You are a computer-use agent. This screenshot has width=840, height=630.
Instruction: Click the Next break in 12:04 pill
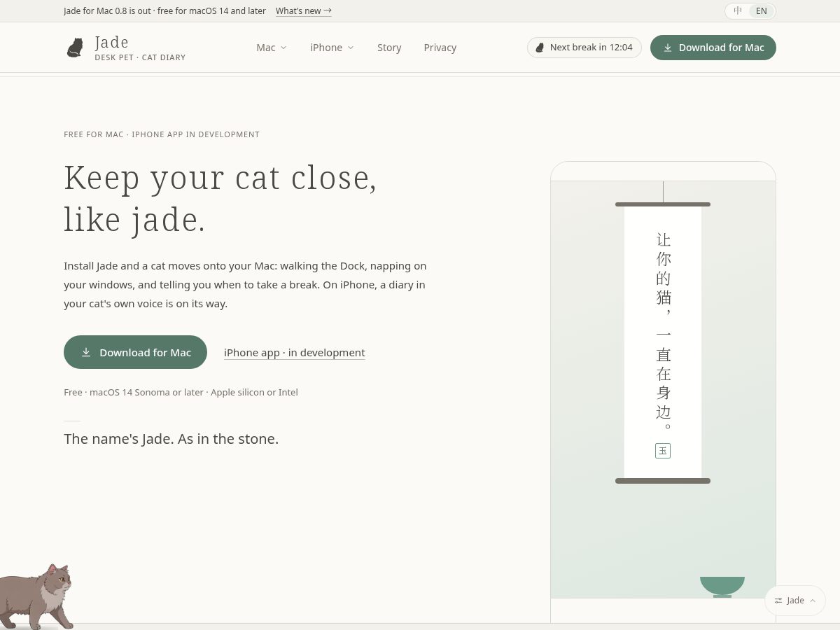click(584, 48)
